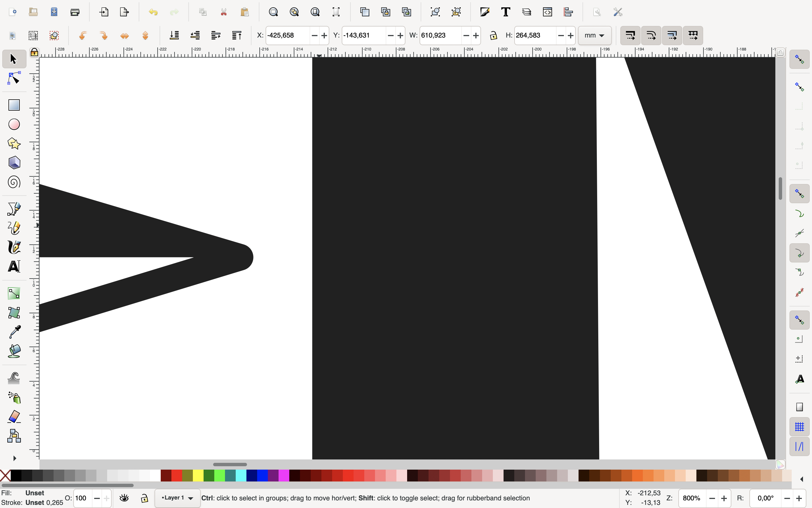Select the Dropper color picker tool
Viewport: 812px width, 508px height.
click(14, 332)
